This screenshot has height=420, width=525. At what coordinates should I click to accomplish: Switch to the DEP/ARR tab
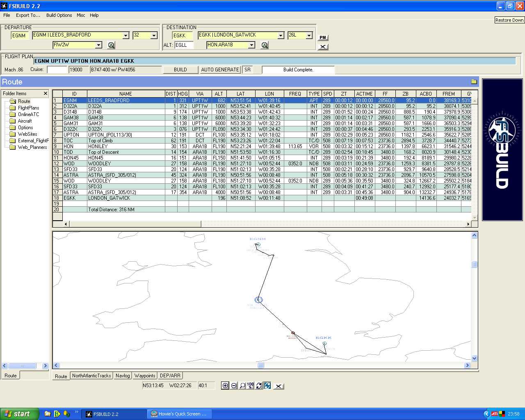pyautogui.click(x=170, y=376)
